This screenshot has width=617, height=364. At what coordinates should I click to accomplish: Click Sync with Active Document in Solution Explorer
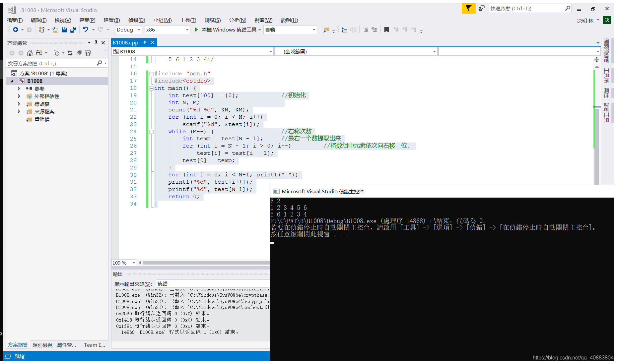click(x=70, y=53)
